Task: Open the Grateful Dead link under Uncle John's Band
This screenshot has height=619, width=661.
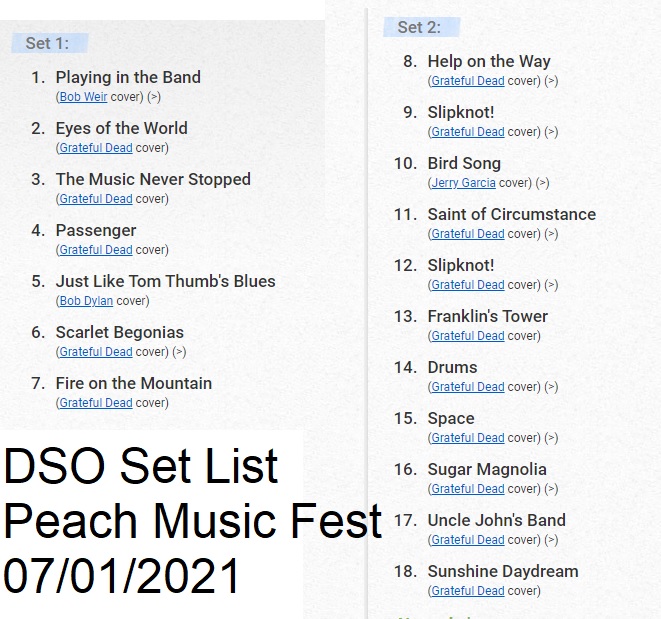Action: [x=468, y=540]
